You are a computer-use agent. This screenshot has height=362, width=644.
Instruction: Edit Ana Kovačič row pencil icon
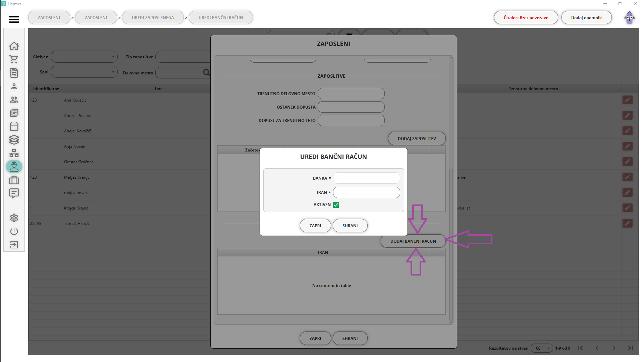pyautogui.click(x=628, y=100)
